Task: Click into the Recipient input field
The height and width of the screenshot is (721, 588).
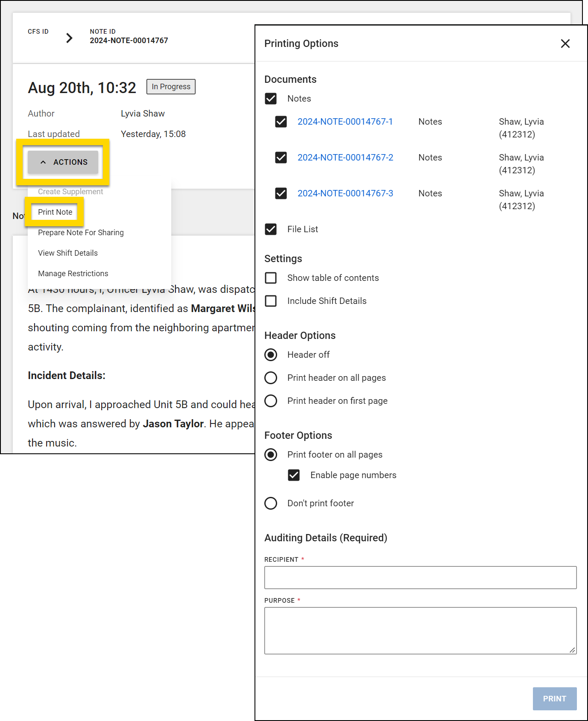Action: click(420, 578)
